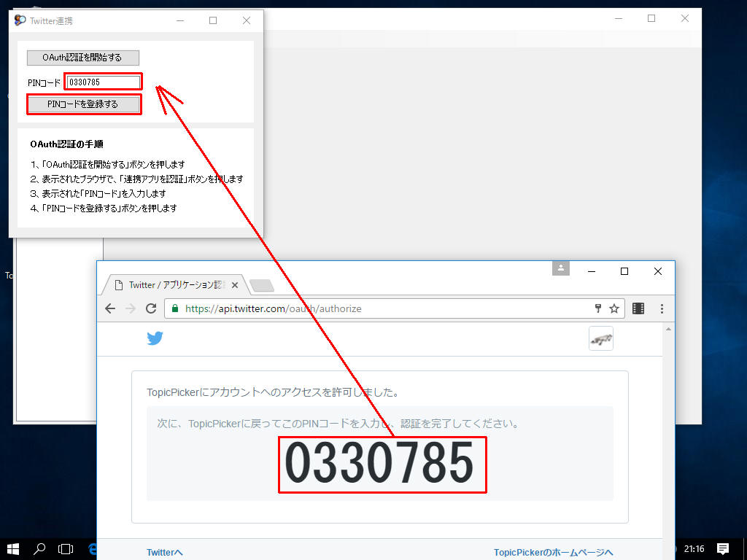This screenshot has width=747, height=560.
Task: Open the TopicPickerのホームページへ link
Action: point(553,553)
